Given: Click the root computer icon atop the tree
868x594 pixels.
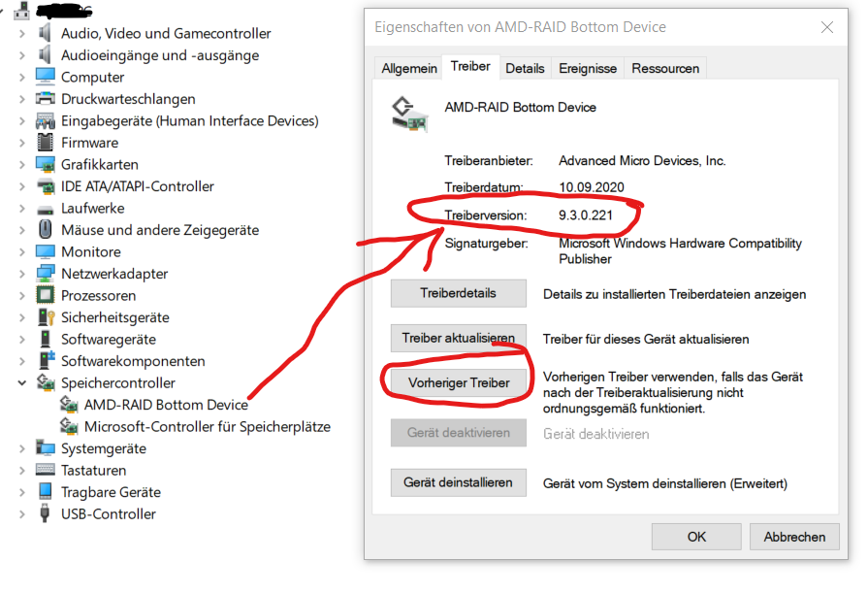Looking at the screenshot, I should (x=21, y=10).
